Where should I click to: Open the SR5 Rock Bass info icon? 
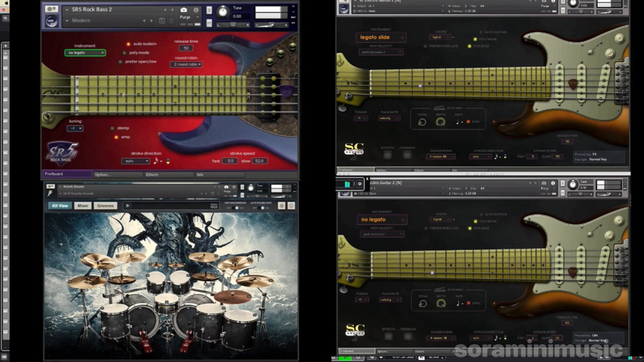click(x=196, y=10)
